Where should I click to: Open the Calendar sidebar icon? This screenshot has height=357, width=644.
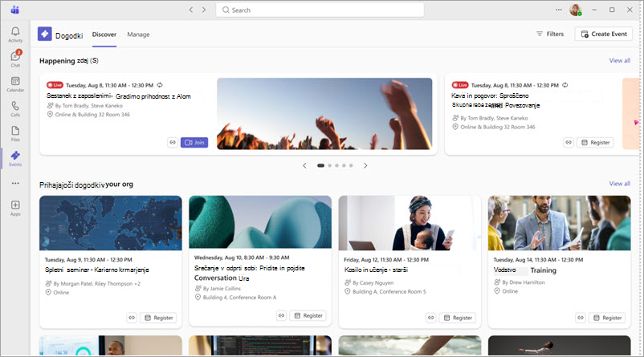(x=15, y=84)
